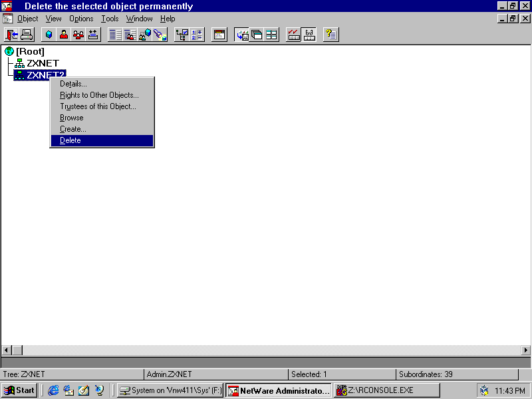Click the [Root] globe icon

click(x=9, y=51)
